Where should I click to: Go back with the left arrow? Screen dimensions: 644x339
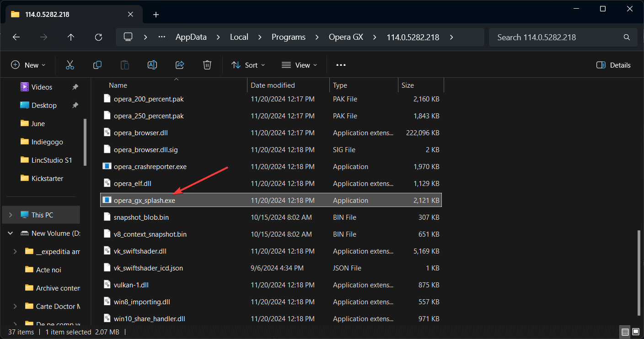pyautogui.click(x=16, y=37)
